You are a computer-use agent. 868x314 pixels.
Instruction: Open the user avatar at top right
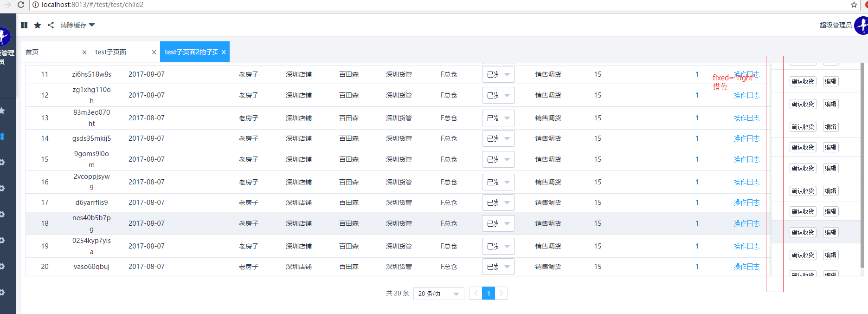point(862,26)
